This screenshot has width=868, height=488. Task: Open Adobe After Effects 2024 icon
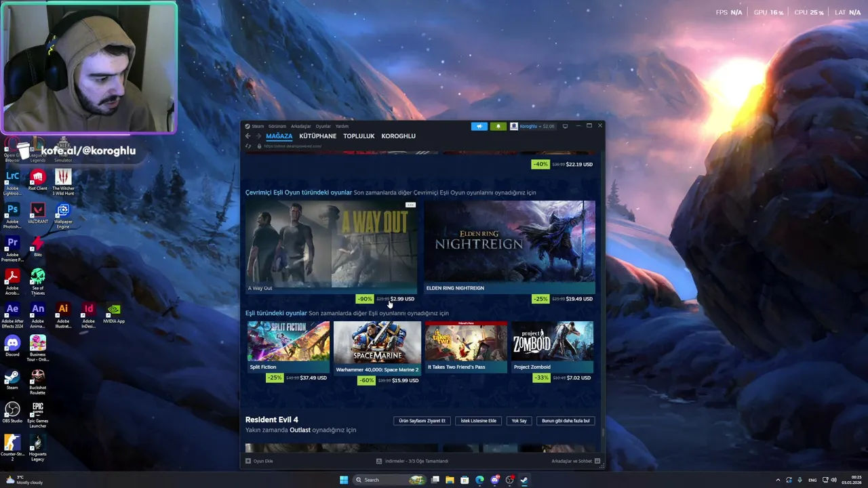point(12,316)
